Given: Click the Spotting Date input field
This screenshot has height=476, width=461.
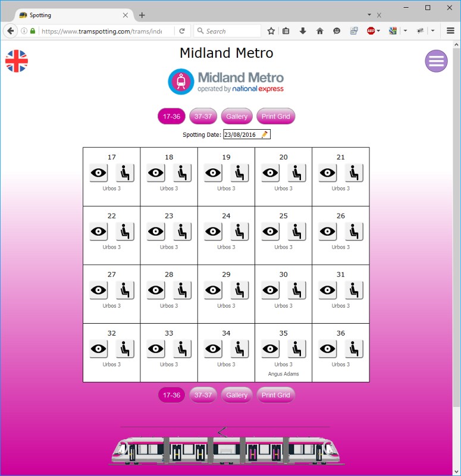Looking at the screenshot, I should tap(246, 134).
